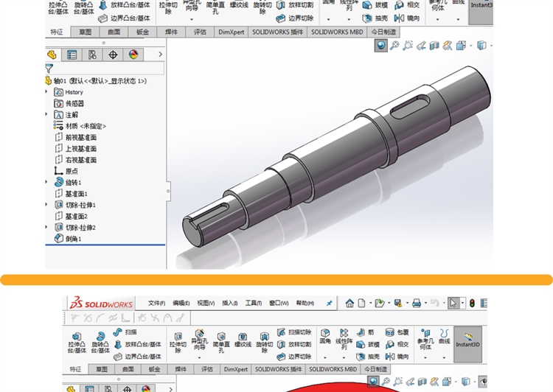Open the 工具(T) menu in lower window

point(254,303)
